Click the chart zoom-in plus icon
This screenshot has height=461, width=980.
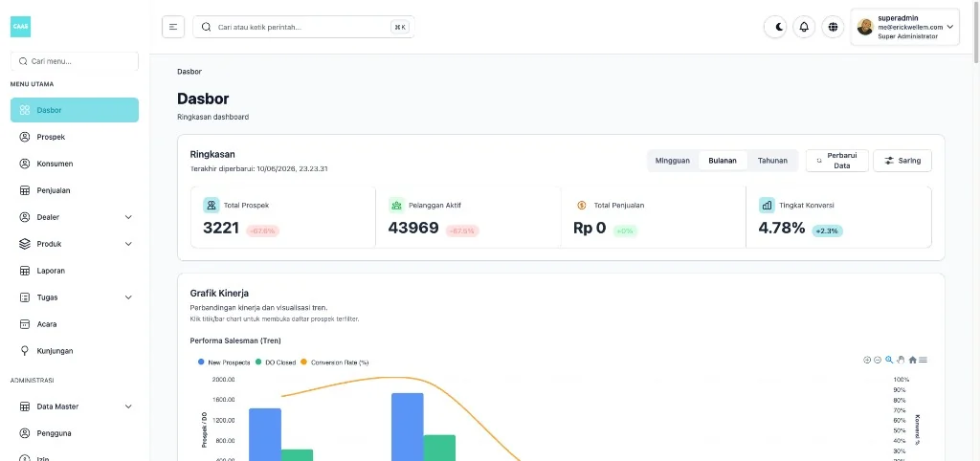(867, 360)
